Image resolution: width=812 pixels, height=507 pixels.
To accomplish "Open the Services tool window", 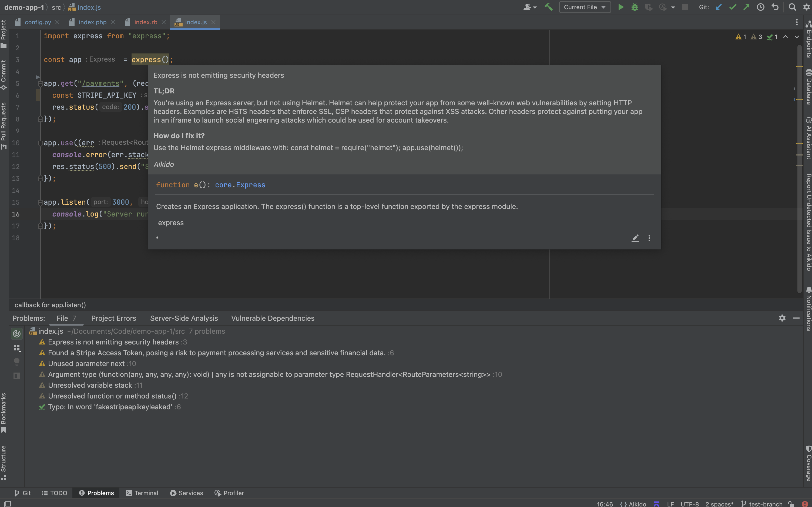I will [x=187, y=493].
